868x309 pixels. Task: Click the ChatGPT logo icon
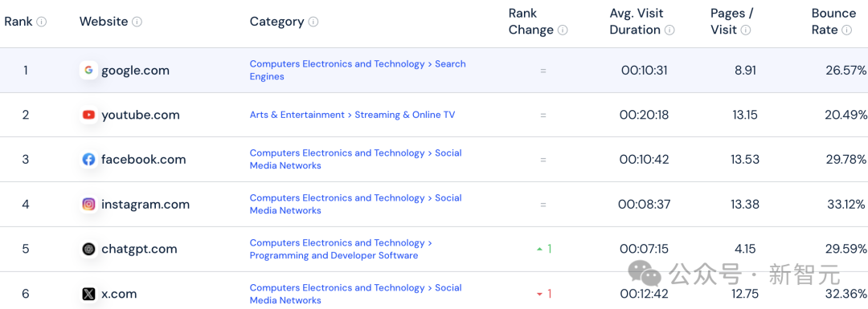tap(88, 250)
